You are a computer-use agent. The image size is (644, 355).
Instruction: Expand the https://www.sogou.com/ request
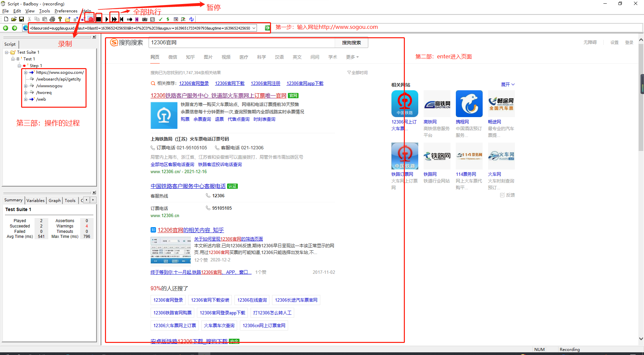click(x=25, y=72)
